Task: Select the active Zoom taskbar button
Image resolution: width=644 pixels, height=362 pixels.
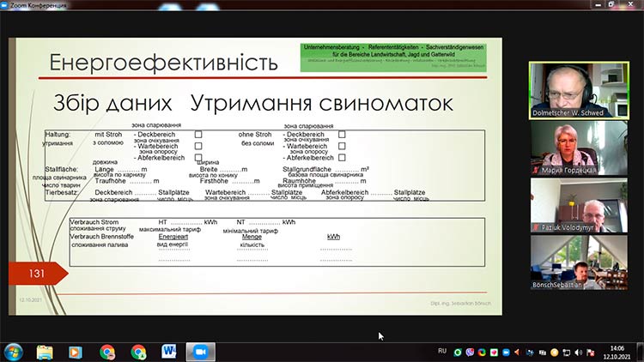Action: click(x=200, y=353)
